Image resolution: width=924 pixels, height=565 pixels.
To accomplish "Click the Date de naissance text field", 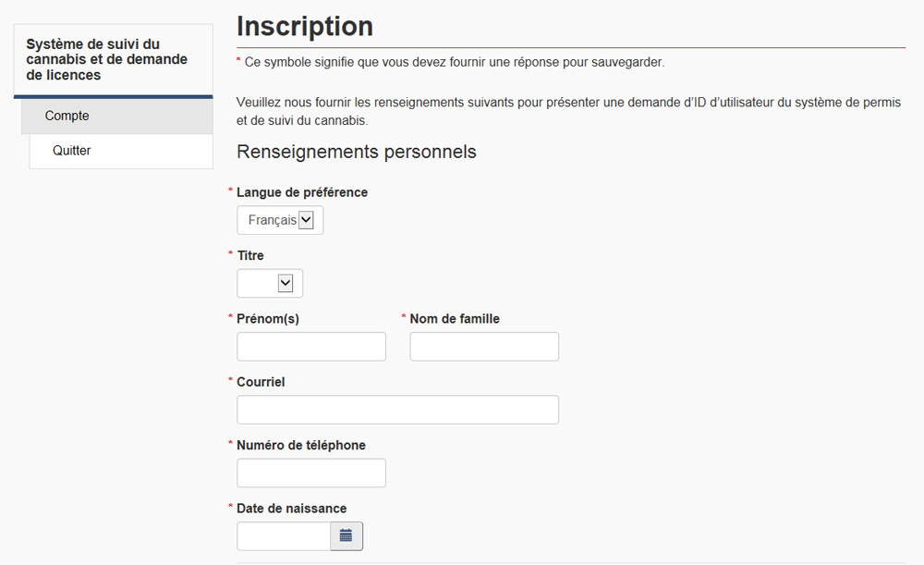I will [284, 535].
